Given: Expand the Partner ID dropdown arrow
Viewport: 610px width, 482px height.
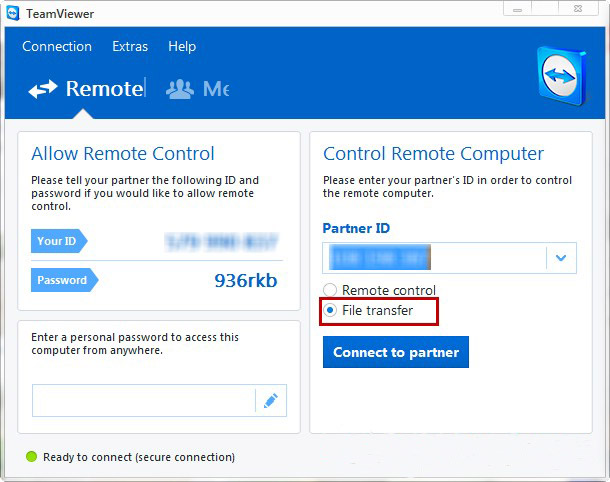Looking at the screenshot, I should (561, 258).
